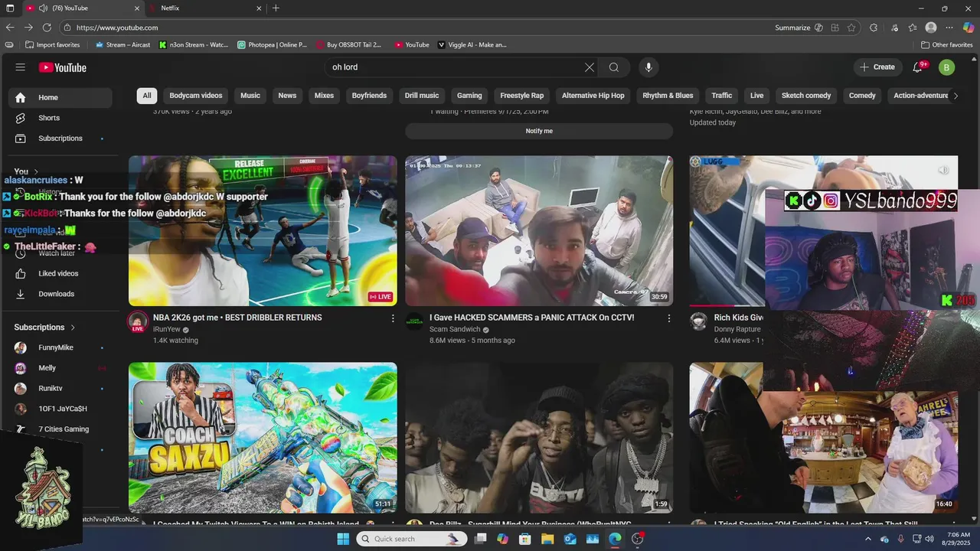980x551 pixels.
Task: Add this page to favorites star
Action: 851,28
